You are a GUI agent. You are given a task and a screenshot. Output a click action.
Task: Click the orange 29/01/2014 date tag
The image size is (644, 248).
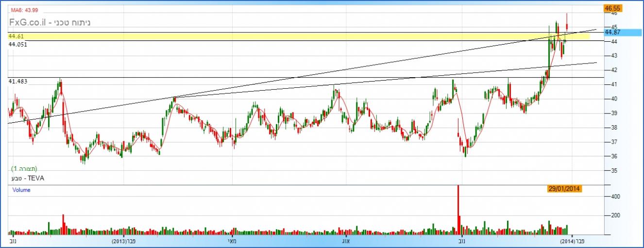(565, 189)
